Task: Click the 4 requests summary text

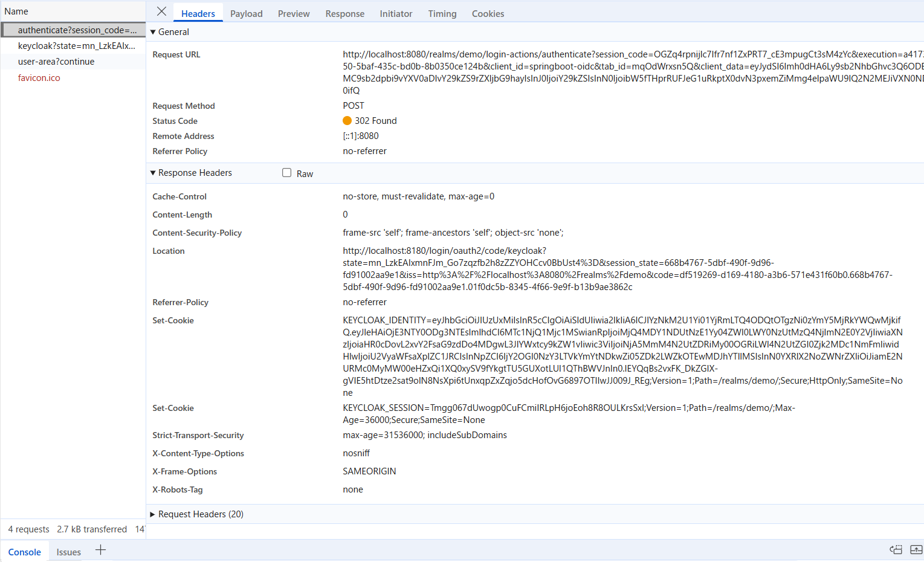Action: (x=29, y=529)
